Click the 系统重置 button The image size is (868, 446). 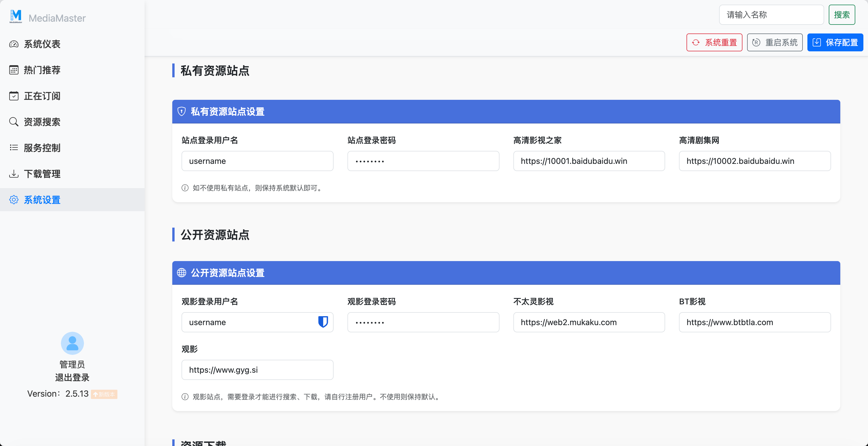coord(714,42)
